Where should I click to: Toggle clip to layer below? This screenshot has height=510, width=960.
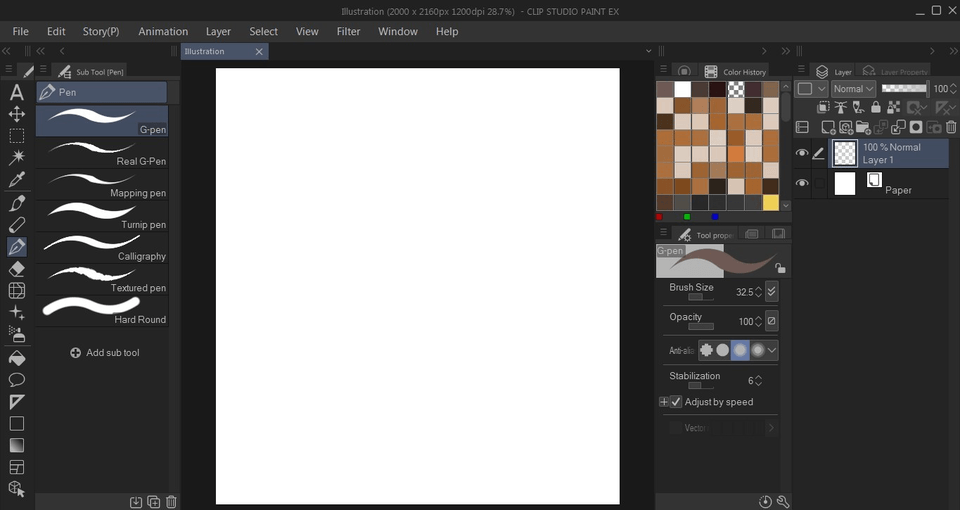[823, 107]
